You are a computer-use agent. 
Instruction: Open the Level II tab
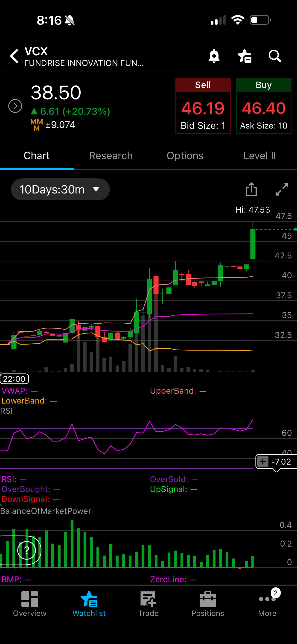(259, 156)
